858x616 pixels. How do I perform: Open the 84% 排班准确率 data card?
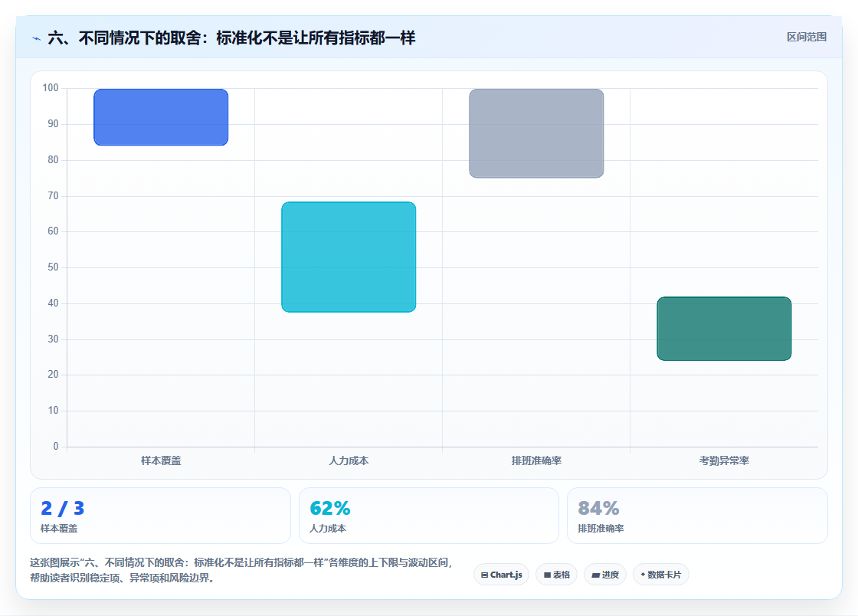(x=697, y=516)
